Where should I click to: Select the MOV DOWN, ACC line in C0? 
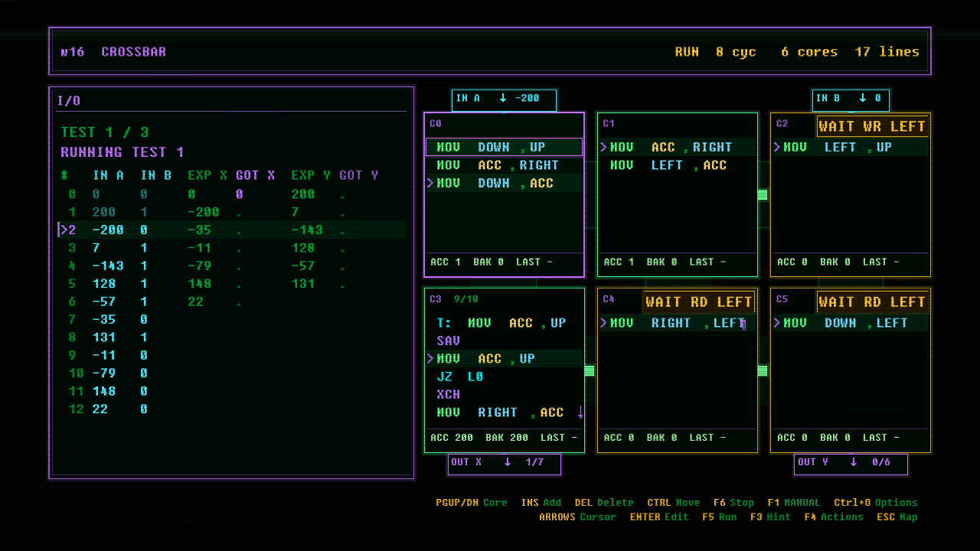(x=505, y=183)
